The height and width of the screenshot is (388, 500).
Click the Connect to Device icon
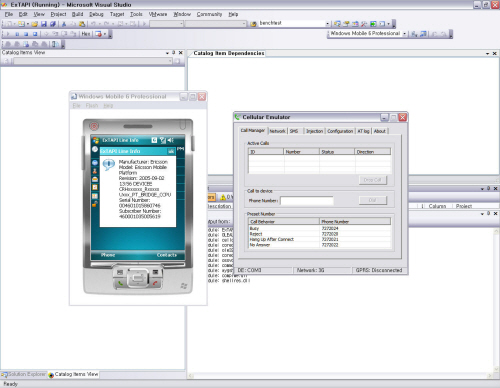click(414, 34)
